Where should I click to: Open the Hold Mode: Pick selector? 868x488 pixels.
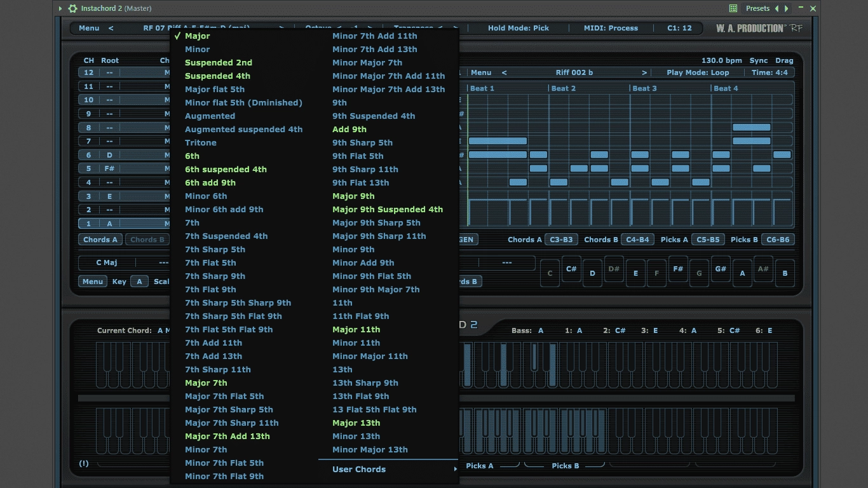point(519,28)
